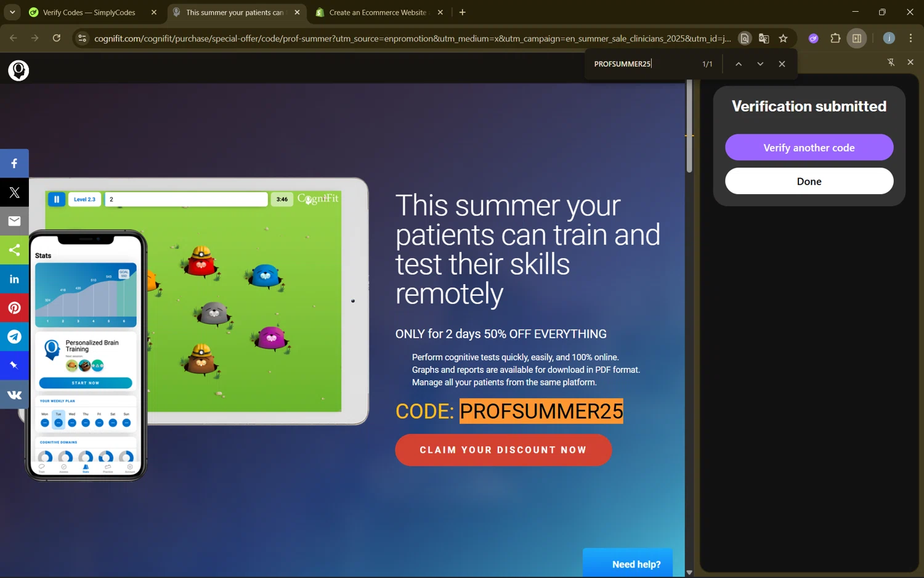Switch to Verify Codes — SimplyCodes tab

92,12
